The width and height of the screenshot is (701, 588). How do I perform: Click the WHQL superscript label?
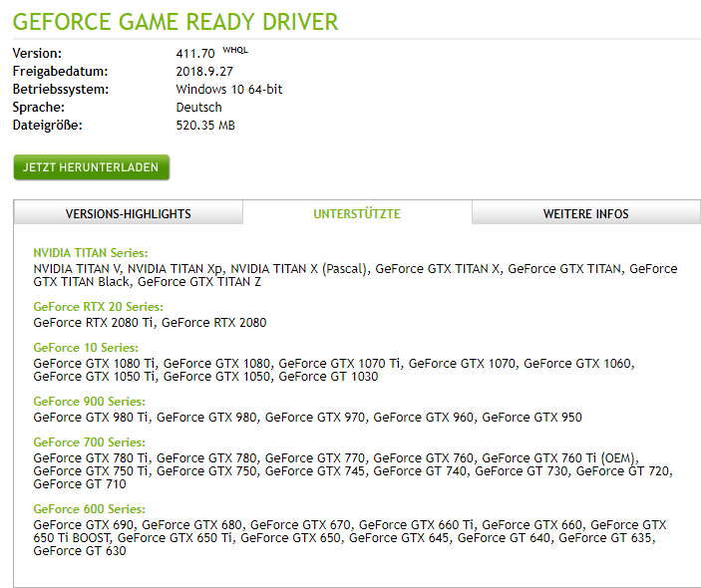pos(235,50)
